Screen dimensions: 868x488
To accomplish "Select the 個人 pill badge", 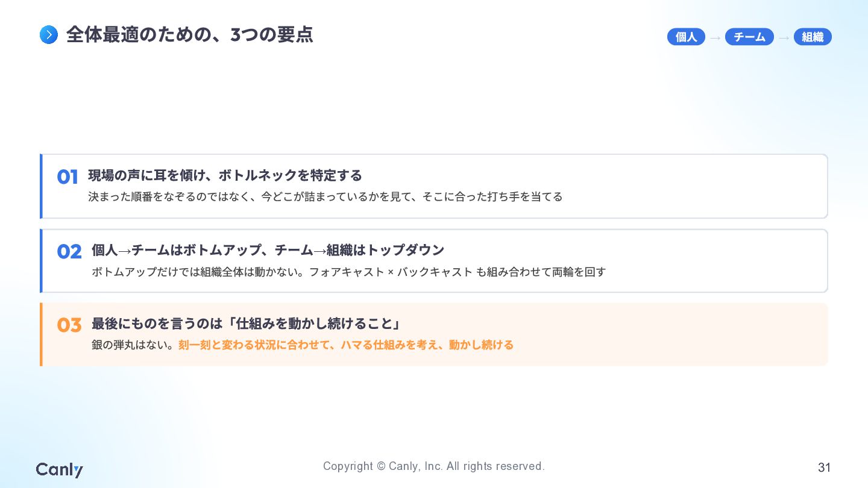I will pyautogui.click(x=686, y=37).
